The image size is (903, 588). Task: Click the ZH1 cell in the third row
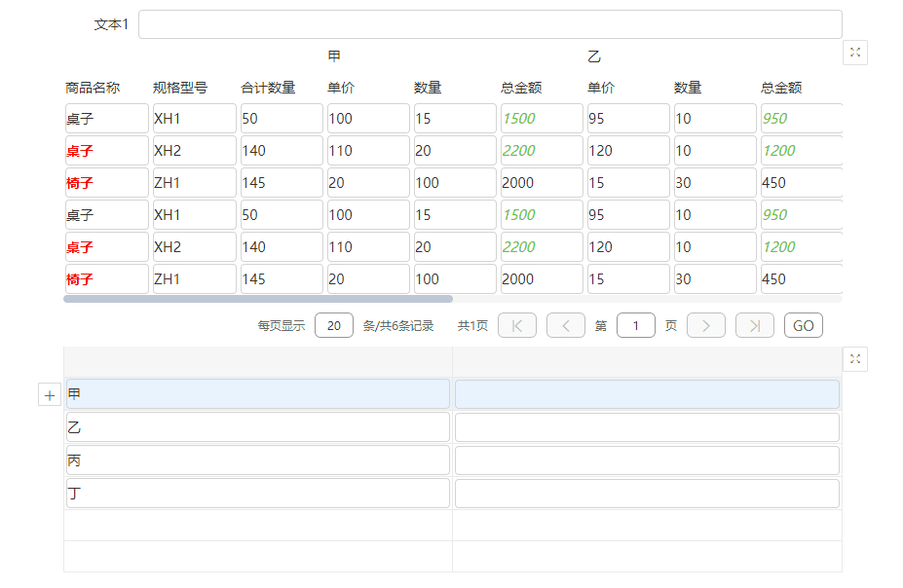[195, 183]
